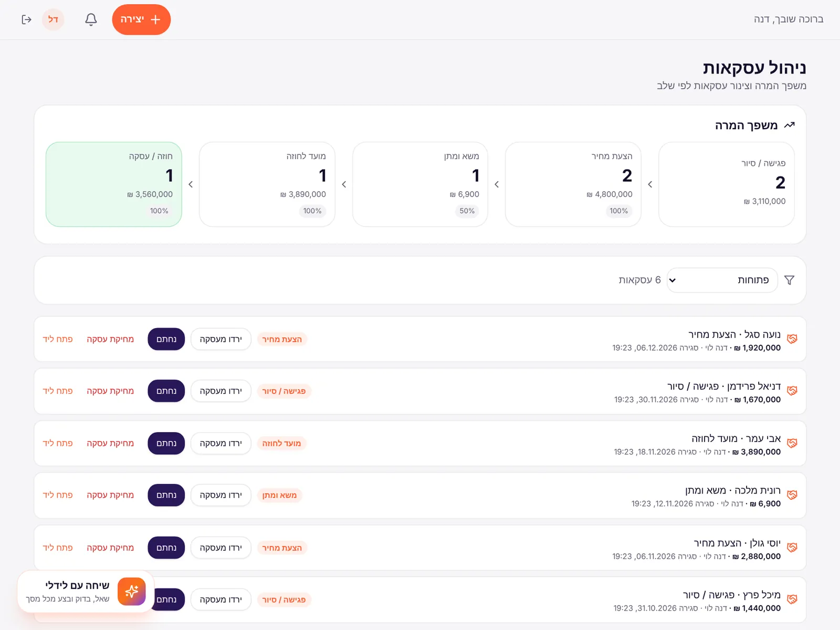The width and height of the screenshot is (840, 630).
Task: Click the handshake icon beside אבי עמר
Action: point(792,443)
